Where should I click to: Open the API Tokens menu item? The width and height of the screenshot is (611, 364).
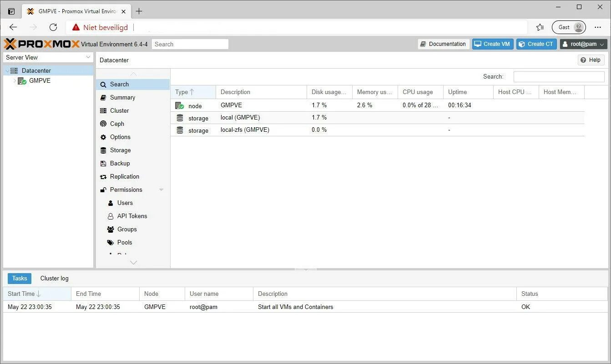click(x=133, y=216)
